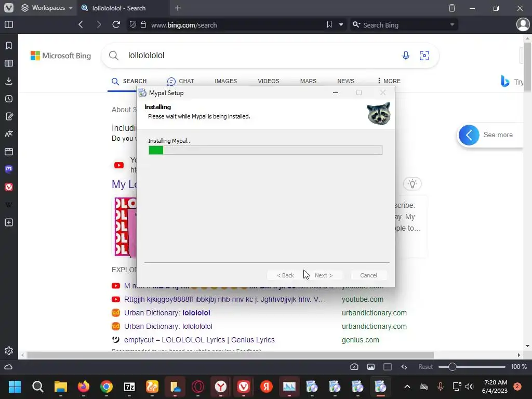
Task: Click the sync cloud status icon
Action: pos(8,367)
